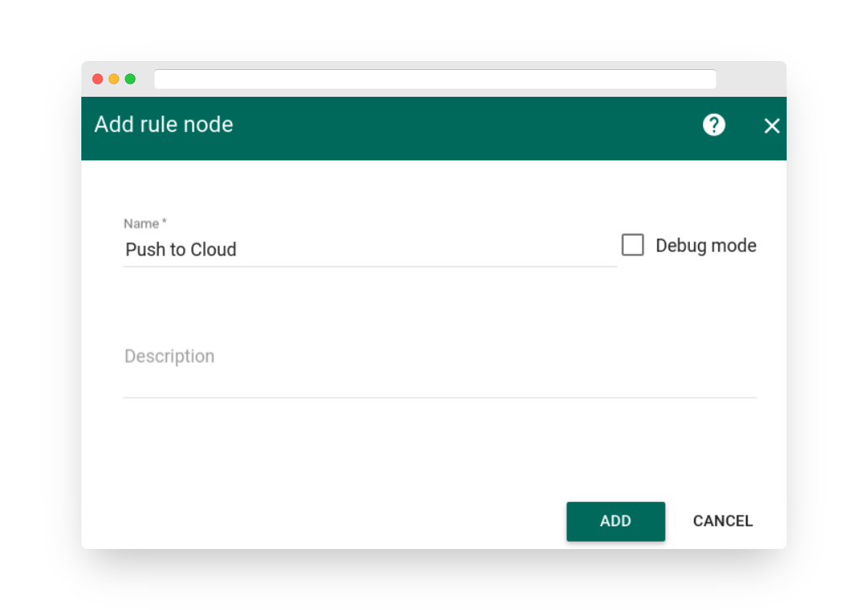Click the green maximize window dot
The height and width of the screenshot is (610, 868).
tap(130, 79)
